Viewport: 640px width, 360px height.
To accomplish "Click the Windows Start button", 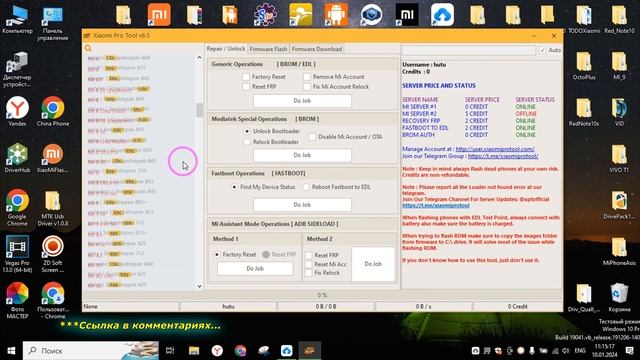I will click(x=11, y=351).
